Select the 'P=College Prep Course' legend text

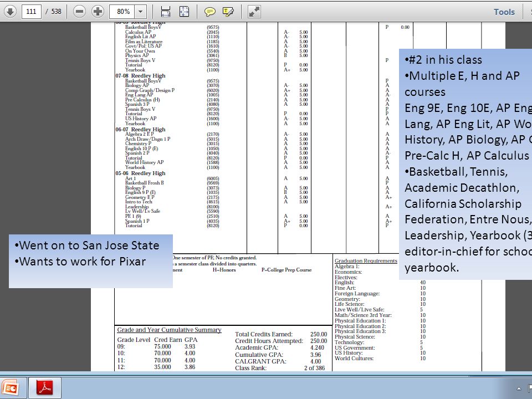(x=287, y=270)
